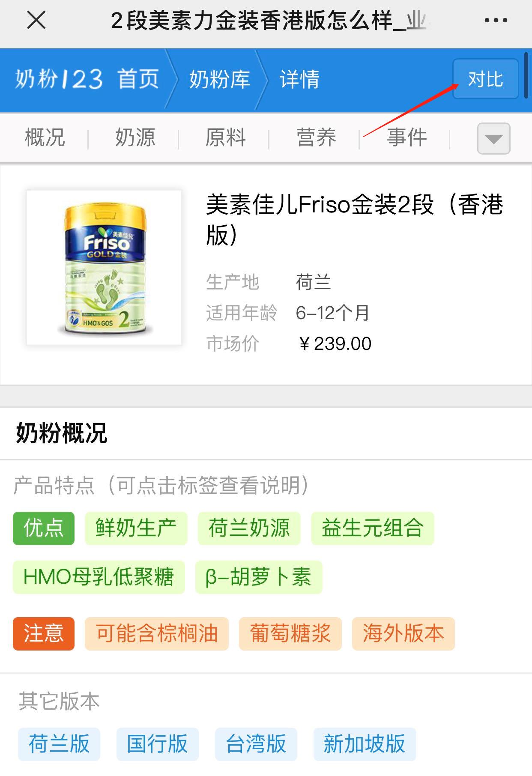Close the page with the X icon

[36, 20]
